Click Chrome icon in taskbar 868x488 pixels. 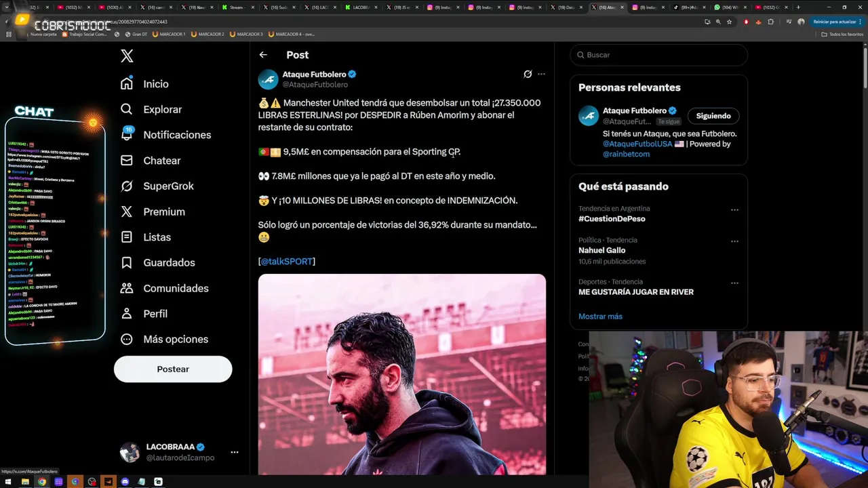[x=42, y=481]
